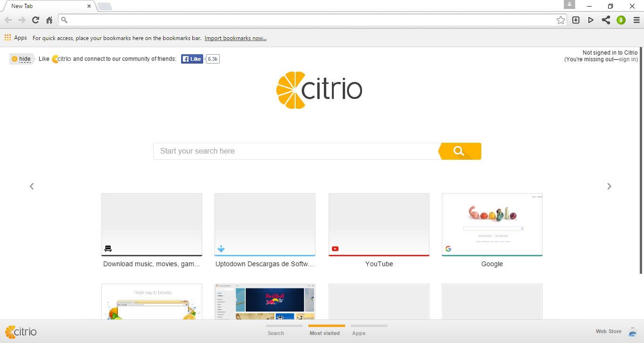Focus the Start your search here field
This screenshot has width=644, height=343.
296,151
